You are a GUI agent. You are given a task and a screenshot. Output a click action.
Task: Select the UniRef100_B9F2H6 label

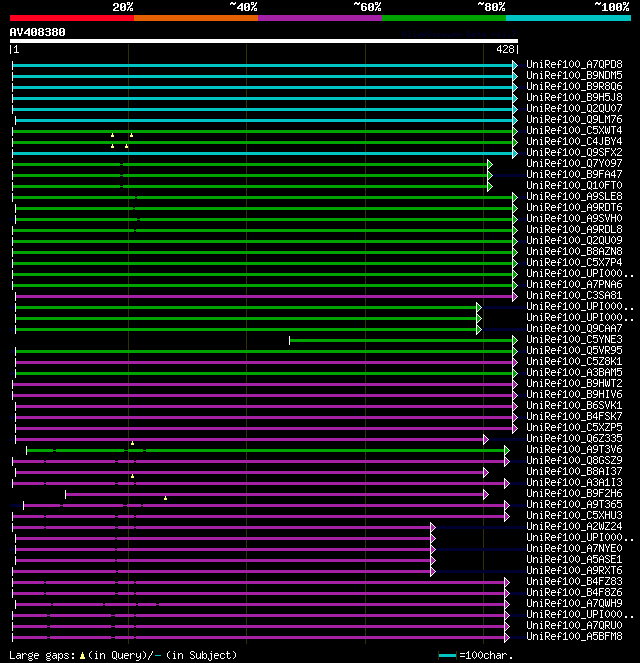(574, 493)
